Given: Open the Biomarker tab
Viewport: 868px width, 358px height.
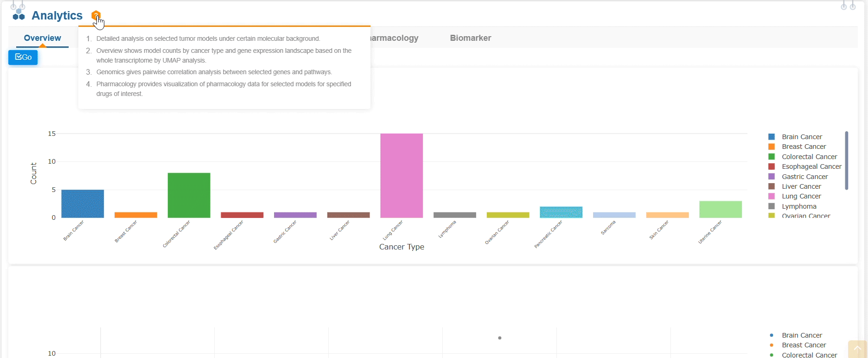Looking at the screenshot, I should [x=470, y=38].
